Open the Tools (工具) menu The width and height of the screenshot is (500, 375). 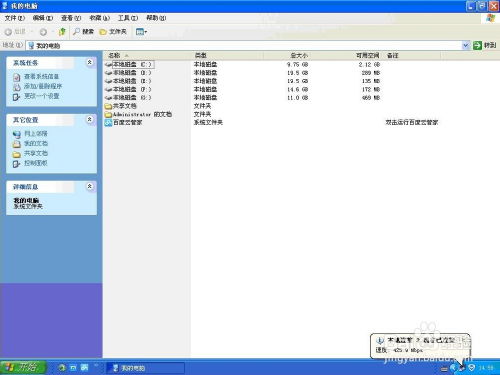(x=128, y=18)
